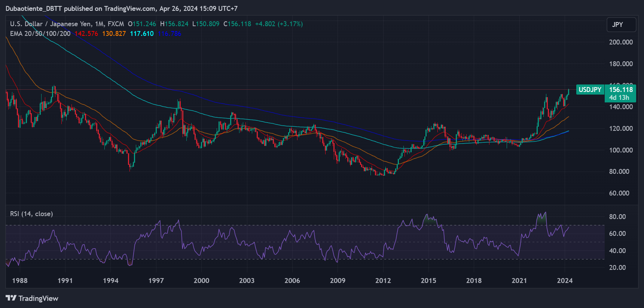Click the 200.000 price axis label
This screenshot has width=644, height=308.
tap(621, 42)
